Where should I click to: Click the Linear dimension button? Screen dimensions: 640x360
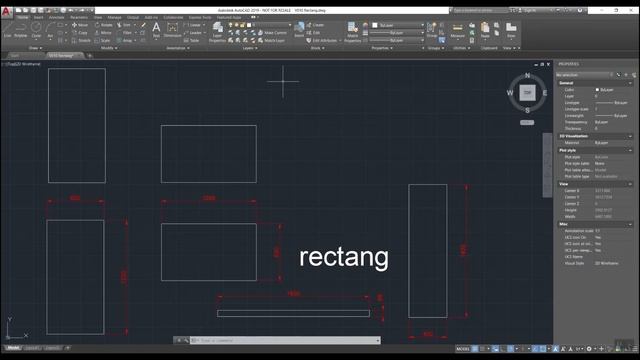[x=194, y=25]
